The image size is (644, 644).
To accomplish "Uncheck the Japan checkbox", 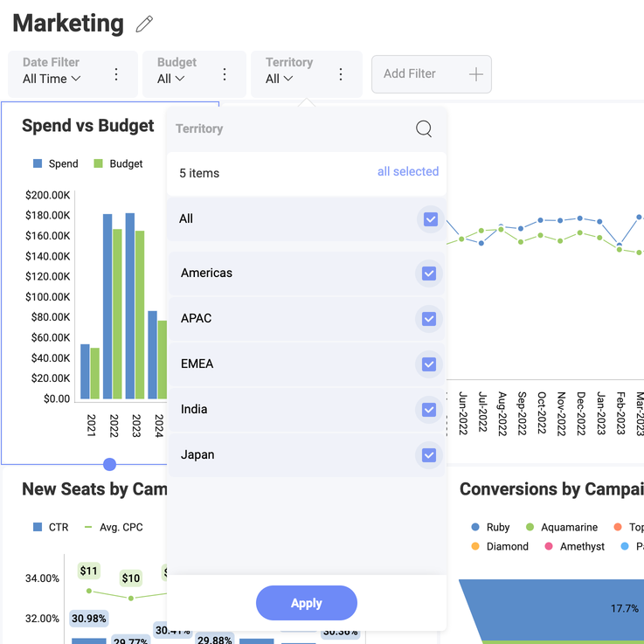I will point(429,455).
